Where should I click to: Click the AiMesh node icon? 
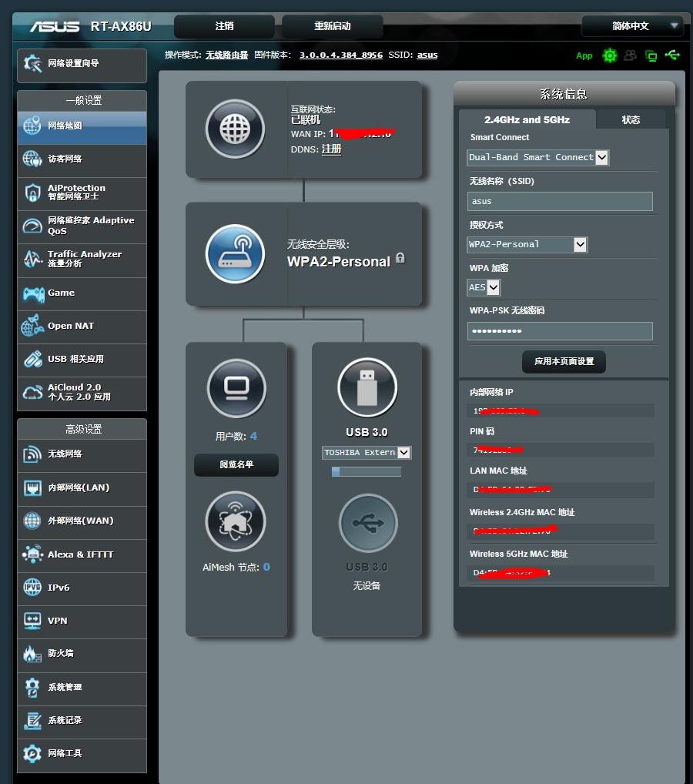(236, 522)
